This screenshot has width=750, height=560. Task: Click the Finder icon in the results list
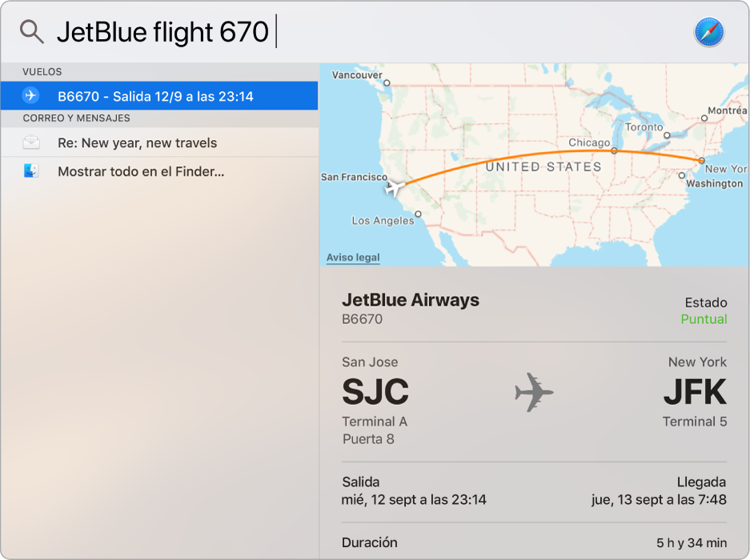pos(30,171)
